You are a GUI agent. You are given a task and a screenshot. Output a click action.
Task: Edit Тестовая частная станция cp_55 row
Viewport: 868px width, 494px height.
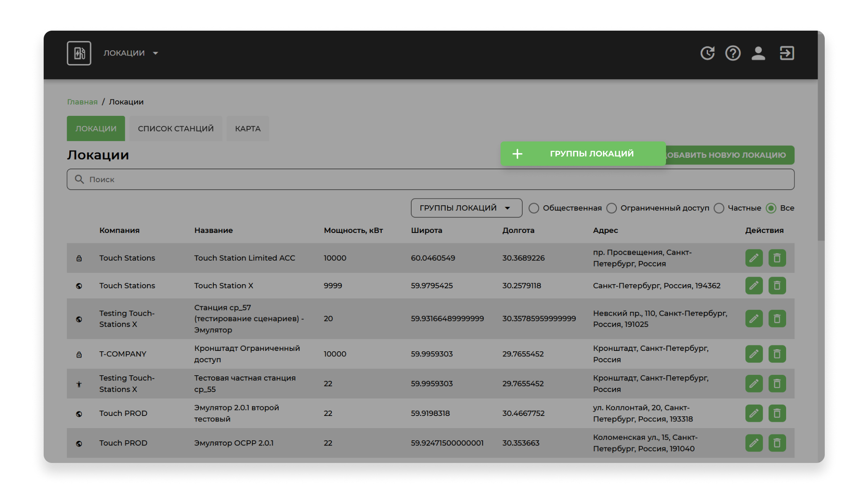[x=754, y=384]
